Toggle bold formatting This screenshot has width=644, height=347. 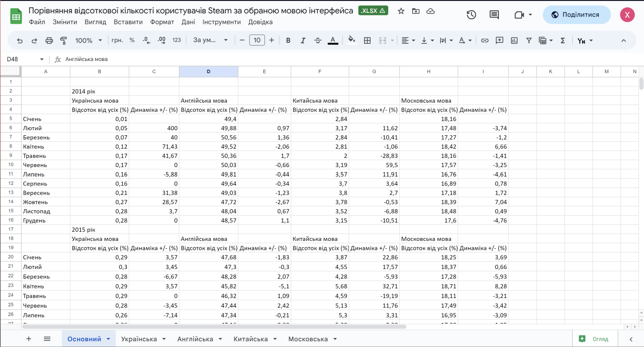point(288,40)
